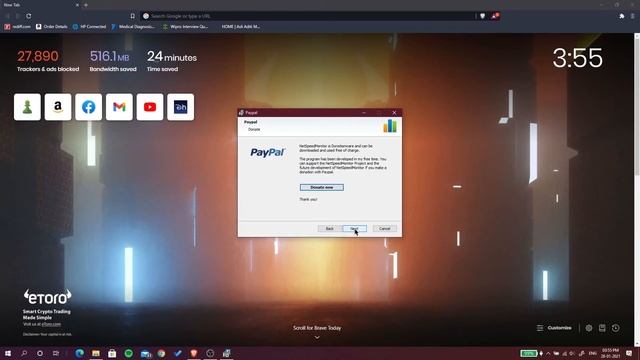Click Next in the Paypal dialog
This screenshot has height=360, width=640.
click(354, 229)
